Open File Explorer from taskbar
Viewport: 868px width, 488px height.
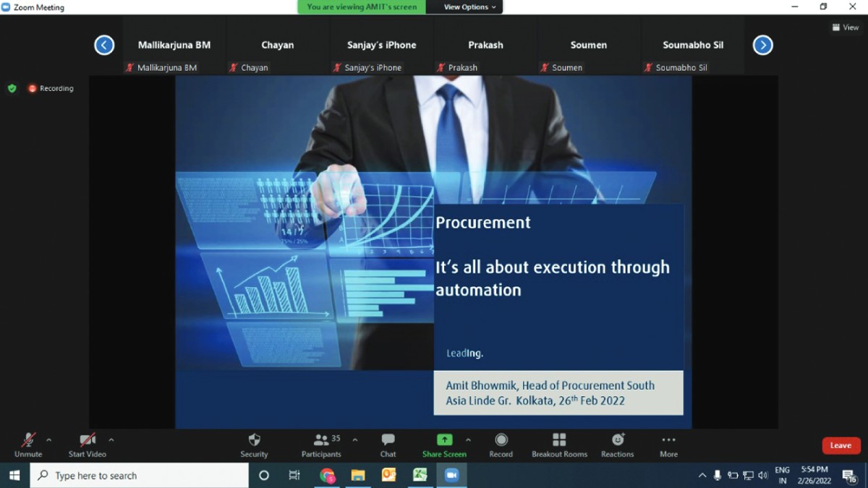358,475
